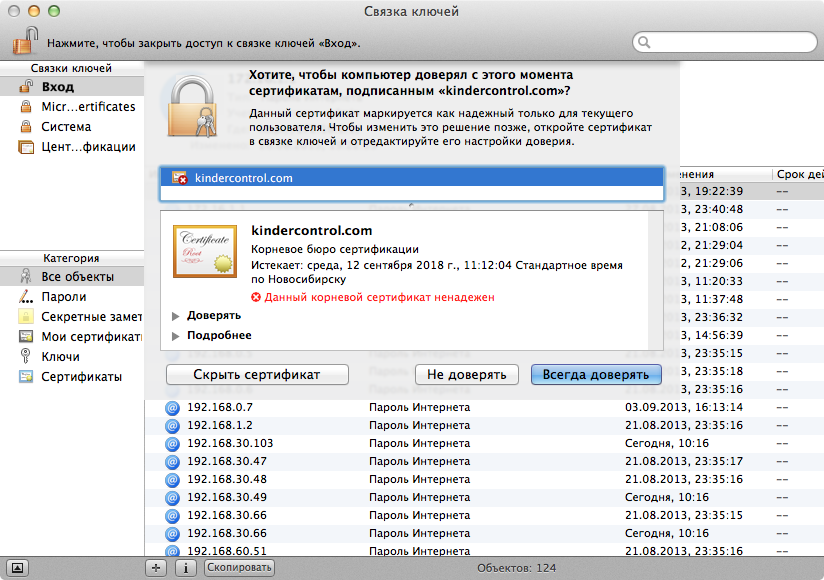Select the Все объекты category
The image size is (824, 580).
click(72, 277)
